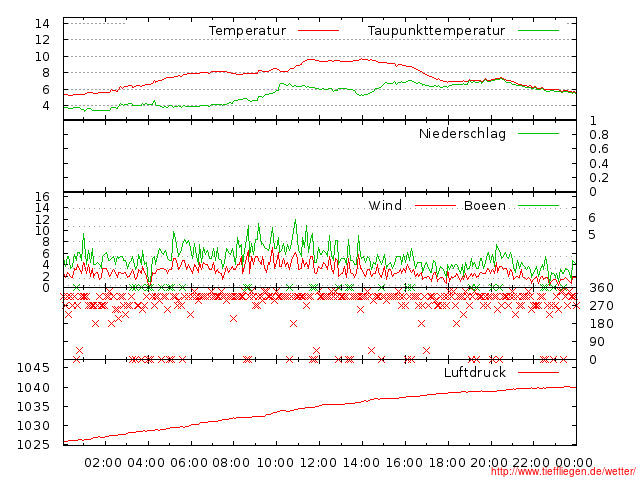The image size is (640, 480).
Task: Click the 360 wind direction axis value
Action: tap(601, 288)
